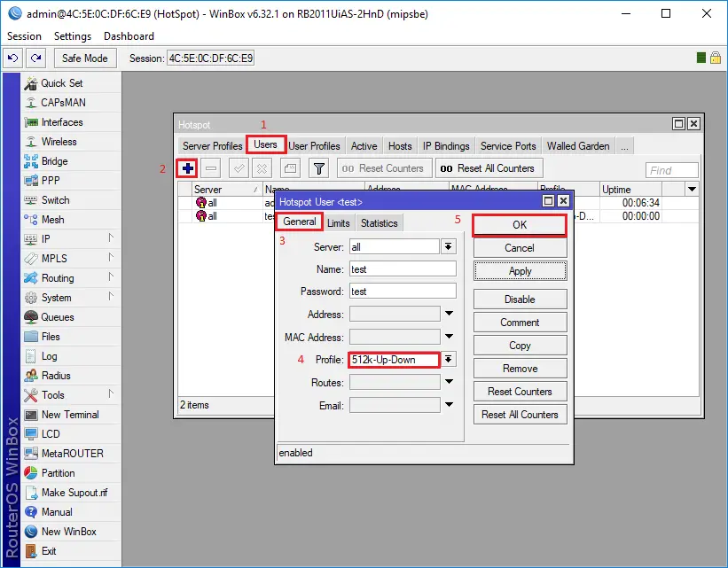Switch to the IP Bindings tab
728x568 pixels.
point(446,146)
